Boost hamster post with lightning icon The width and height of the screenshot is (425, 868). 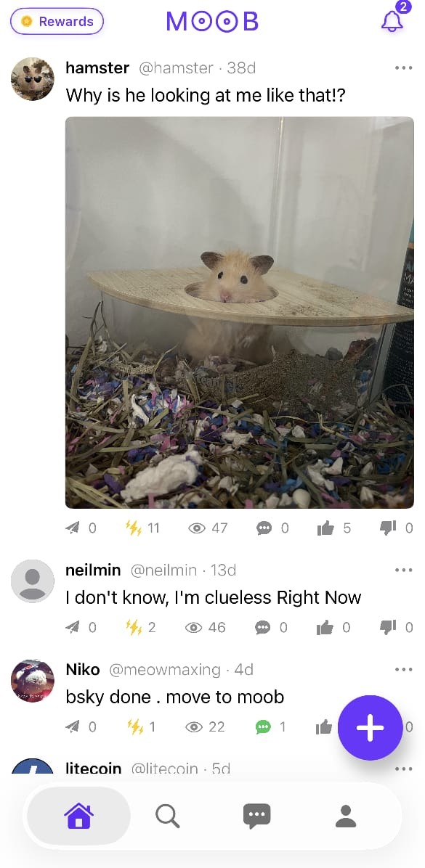(x=134, y=528)
